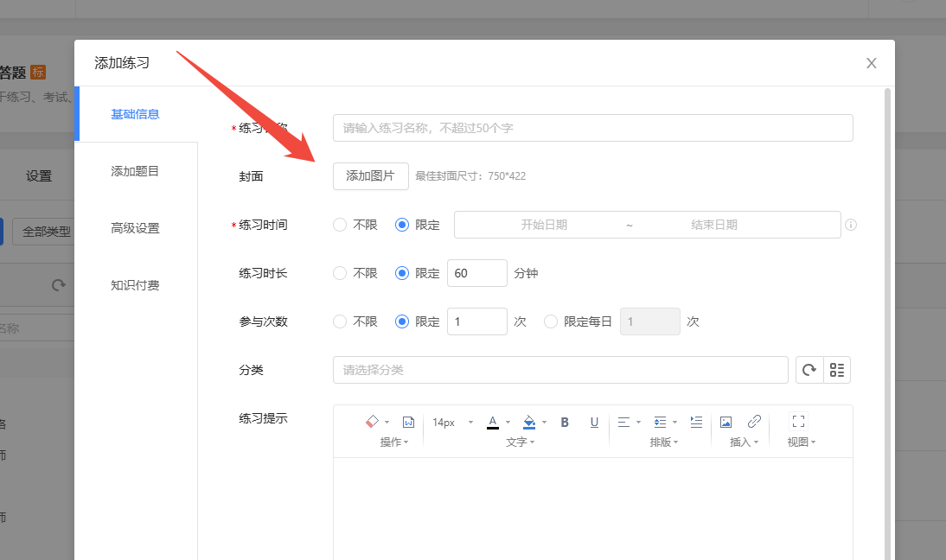Viewport: 946px width, 560px height.
Task: Open the category management list icon
Action: (837, 370)
